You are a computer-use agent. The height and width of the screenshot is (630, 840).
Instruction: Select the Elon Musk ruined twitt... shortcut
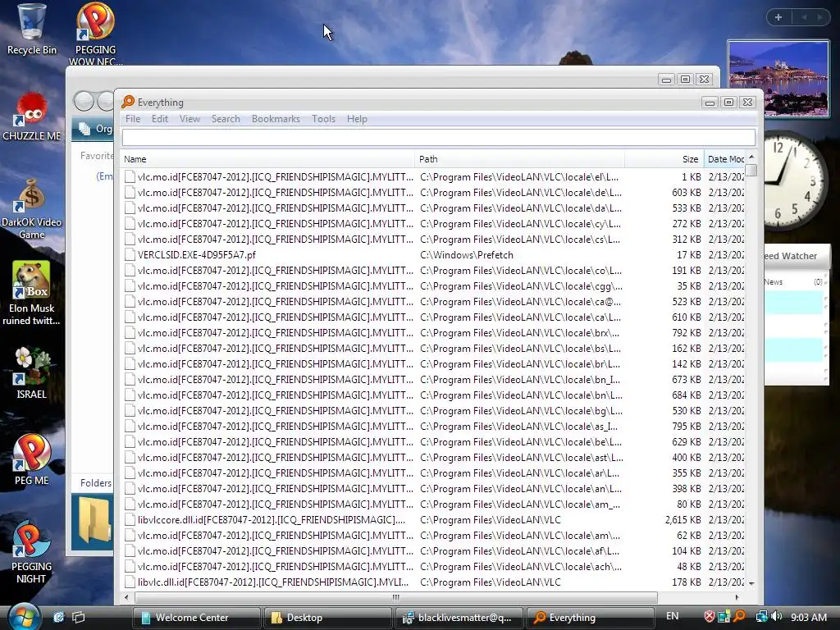click(32, 294)
